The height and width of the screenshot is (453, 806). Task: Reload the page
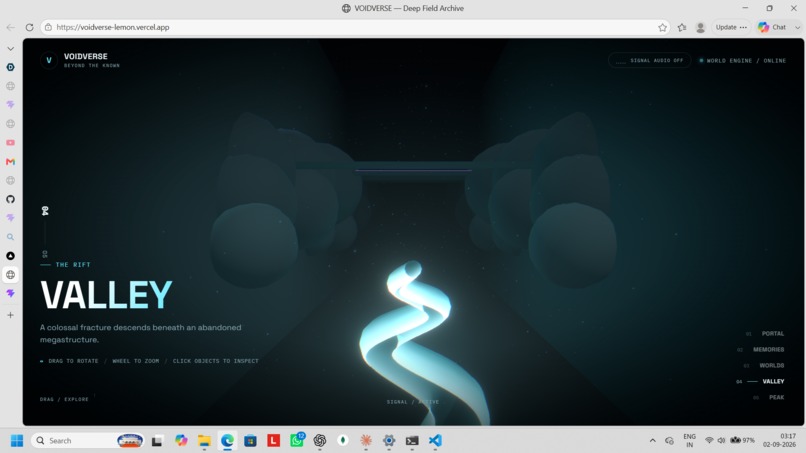pos(29,27)
